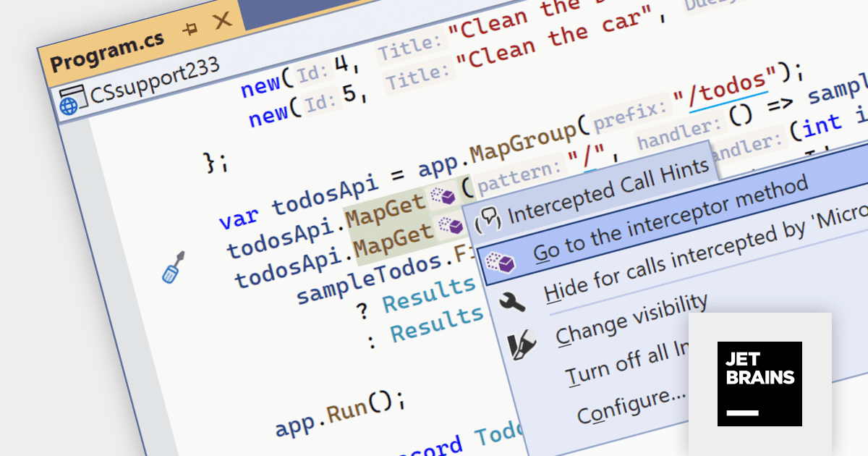Click purple icon beside 'Go to the interceptor method'

[500, 262]
